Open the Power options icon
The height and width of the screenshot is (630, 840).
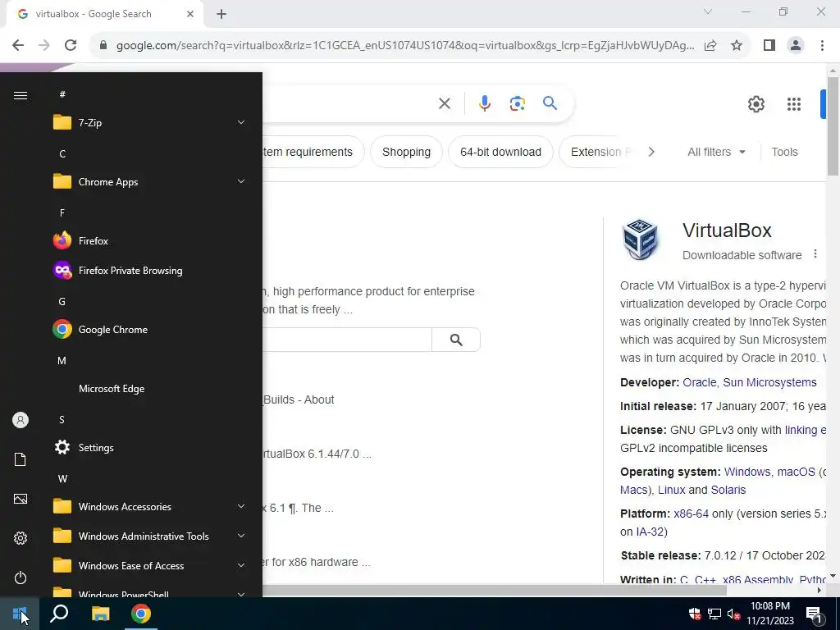pyautogui.click(x=21, y=577)
